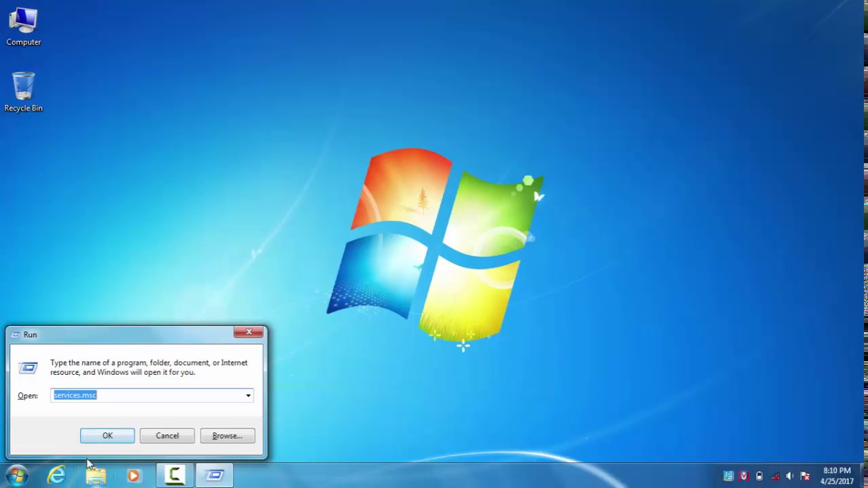Open the taskbar clock showing 8:10 PM
The image size is (868, 488).
click(x=837, y=476)
